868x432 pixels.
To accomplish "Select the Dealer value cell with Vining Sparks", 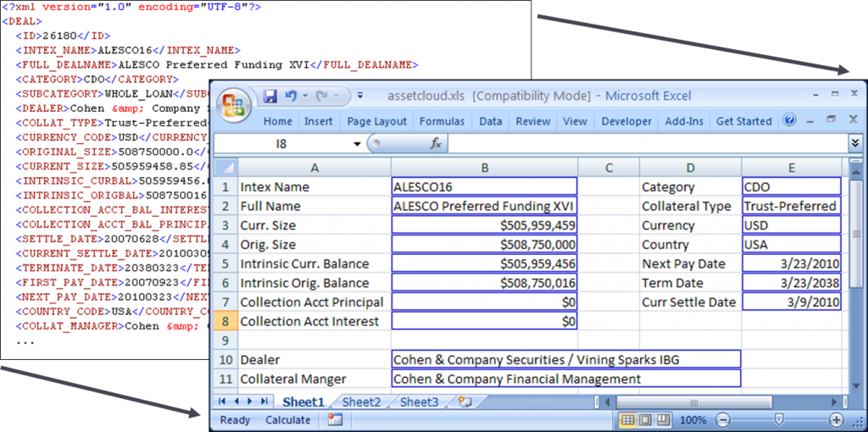I will click(x=565, y=359).
